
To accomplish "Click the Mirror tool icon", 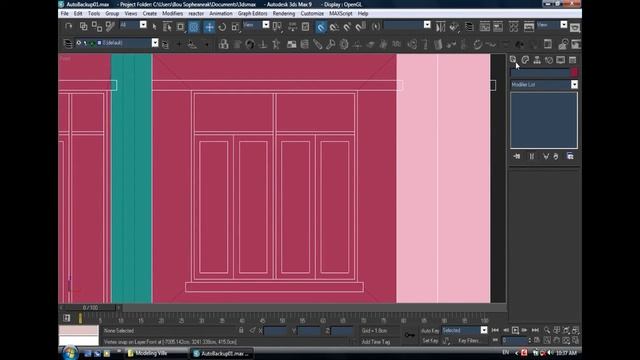I will (x=440, y=27).
